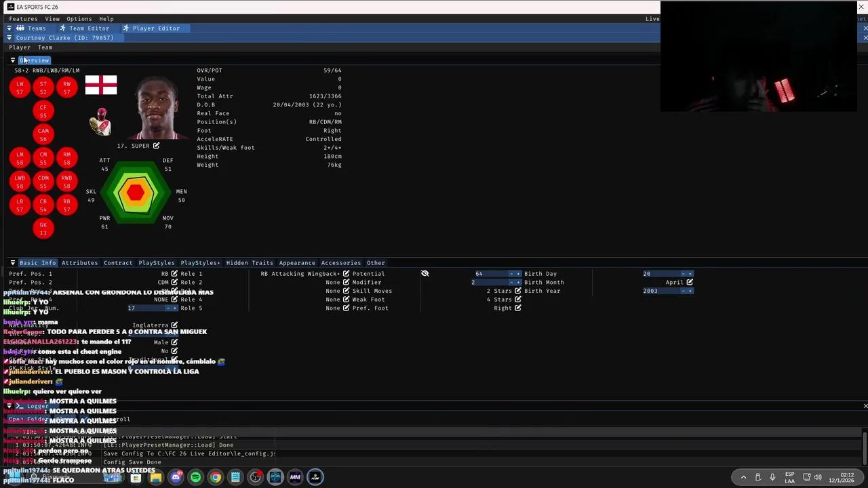
Task: Switch to the Contract tab
Action: tap(118, 263)
